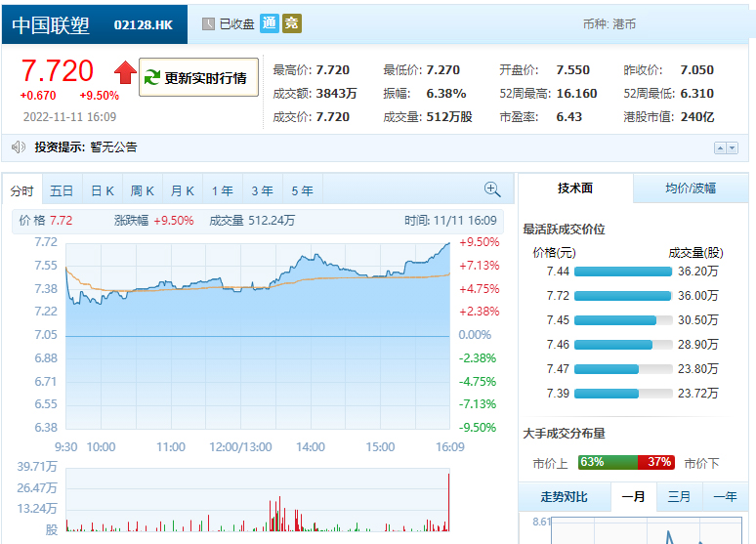Click the red 37% 市价下 segment

(656, 462)
